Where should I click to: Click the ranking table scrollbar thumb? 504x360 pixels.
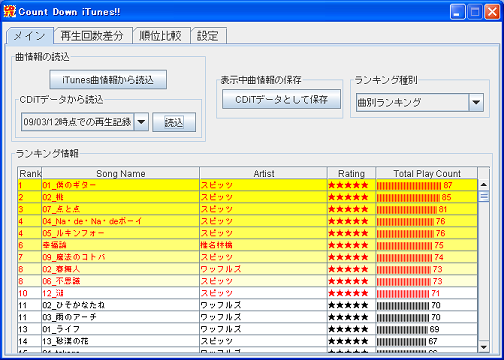(484, 196)
